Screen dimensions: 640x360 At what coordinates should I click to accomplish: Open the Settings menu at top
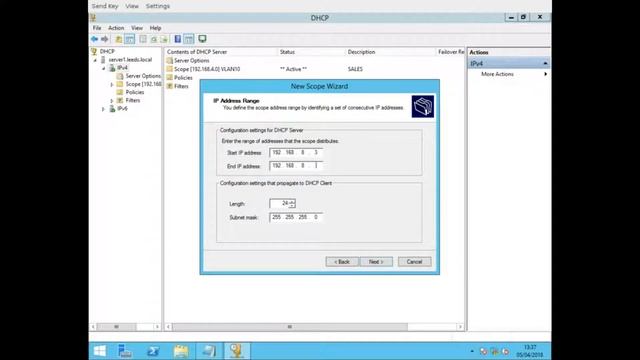coord(158,6)
